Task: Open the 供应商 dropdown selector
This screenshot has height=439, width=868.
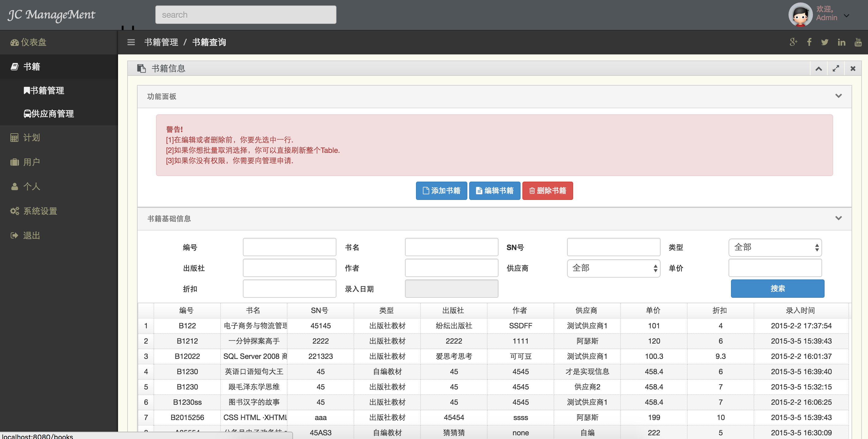Action: point(613,268)
